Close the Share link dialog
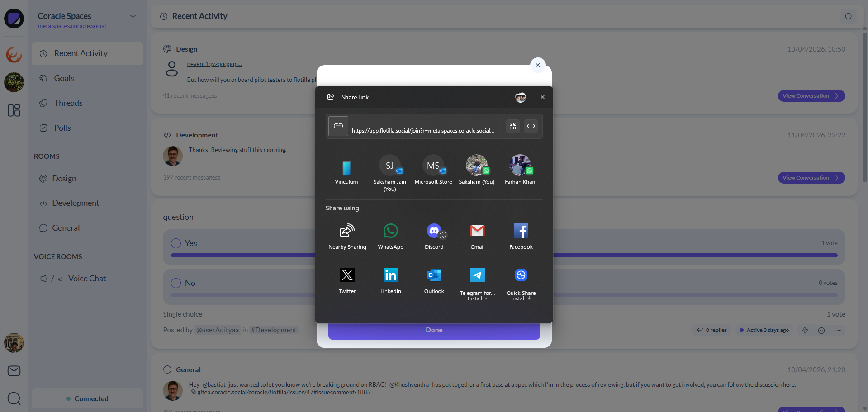This screenshot has height=412, width=868. pos(542,97)
